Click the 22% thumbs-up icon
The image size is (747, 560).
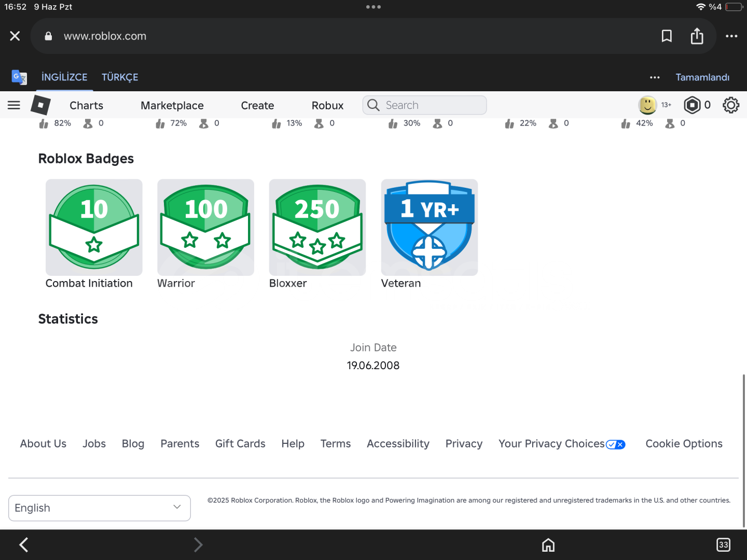coord(509,123)
